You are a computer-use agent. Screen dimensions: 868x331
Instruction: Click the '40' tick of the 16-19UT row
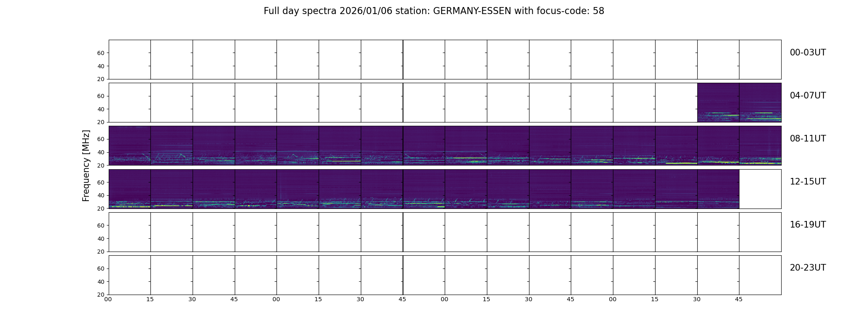pos(101,239)
